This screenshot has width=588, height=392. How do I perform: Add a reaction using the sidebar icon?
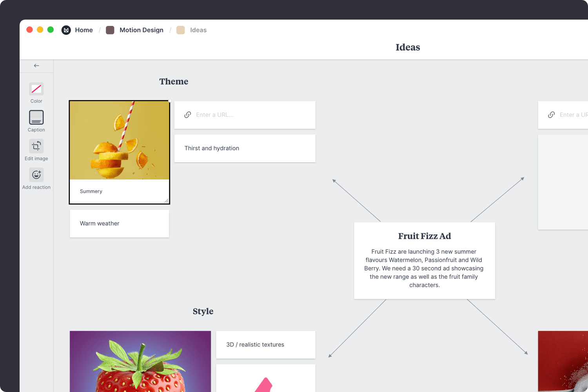tap(36, 175)
